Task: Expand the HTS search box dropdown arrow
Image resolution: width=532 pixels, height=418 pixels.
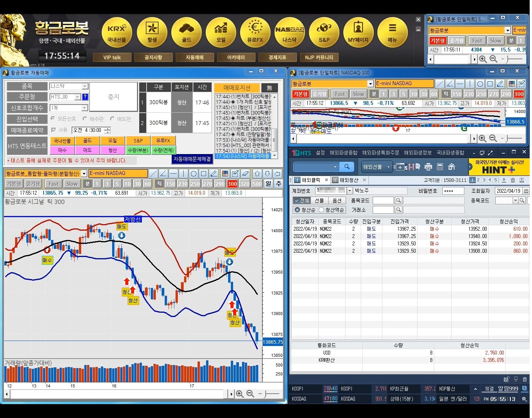Action: point(335,167)
